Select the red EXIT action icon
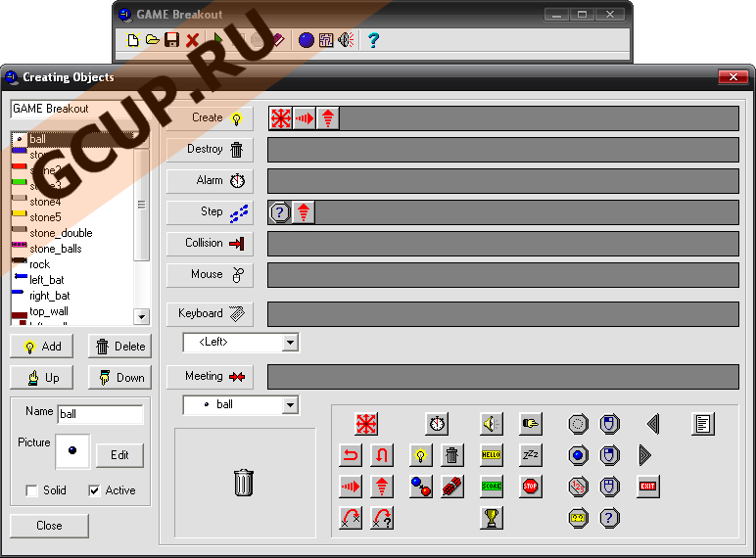 pos(647,487)
